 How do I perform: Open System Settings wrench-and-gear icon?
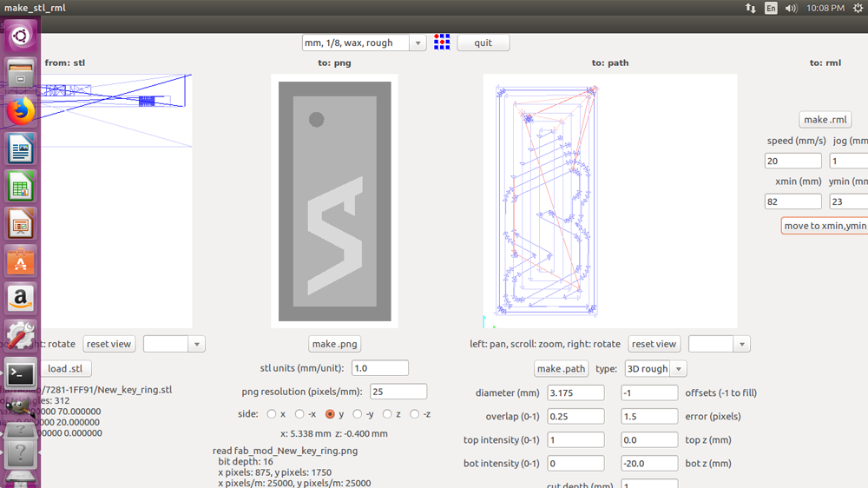[x=21, y=336]
